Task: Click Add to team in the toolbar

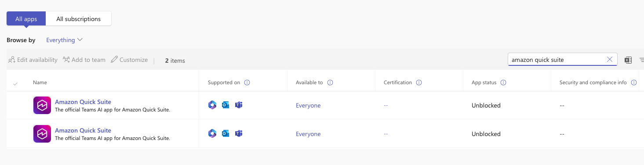Action: coord(84,60)
